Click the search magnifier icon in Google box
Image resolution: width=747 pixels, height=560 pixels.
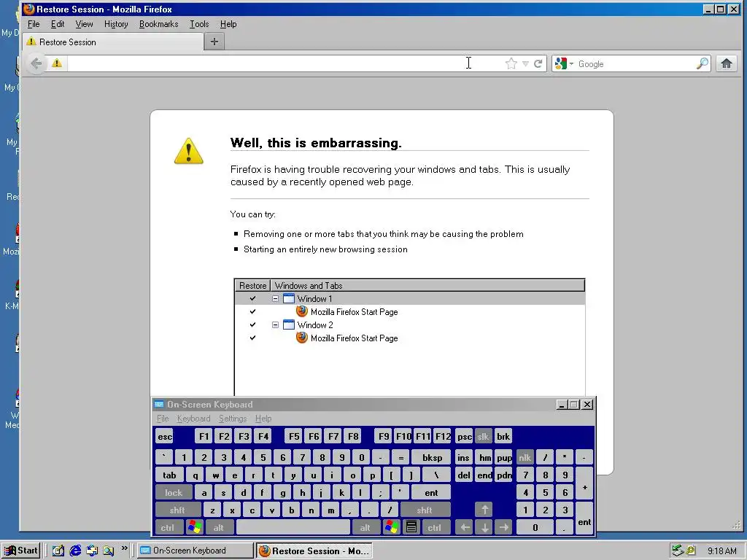[703, 63]
